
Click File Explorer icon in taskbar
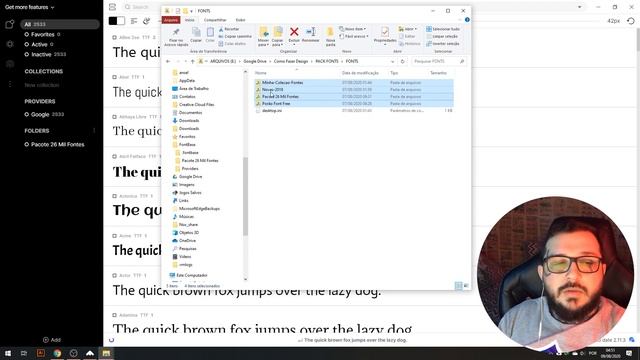pyautogui.click(x=106, y=353)
